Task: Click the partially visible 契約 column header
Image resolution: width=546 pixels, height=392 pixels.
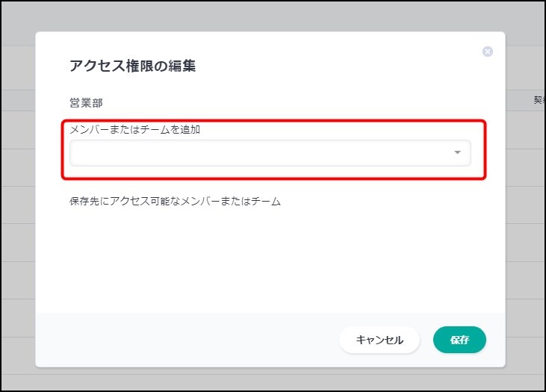Action: pos(539,100)
